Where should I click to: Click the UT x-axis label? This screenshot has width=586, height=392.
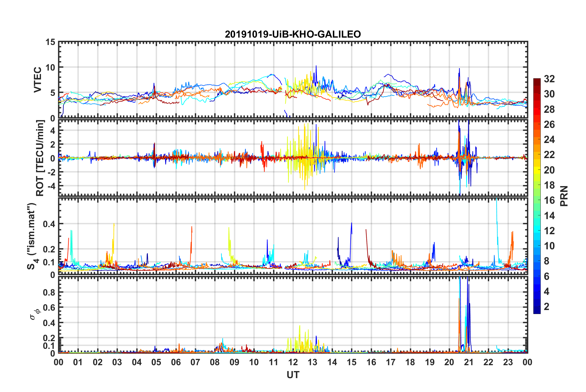(293, 375)
